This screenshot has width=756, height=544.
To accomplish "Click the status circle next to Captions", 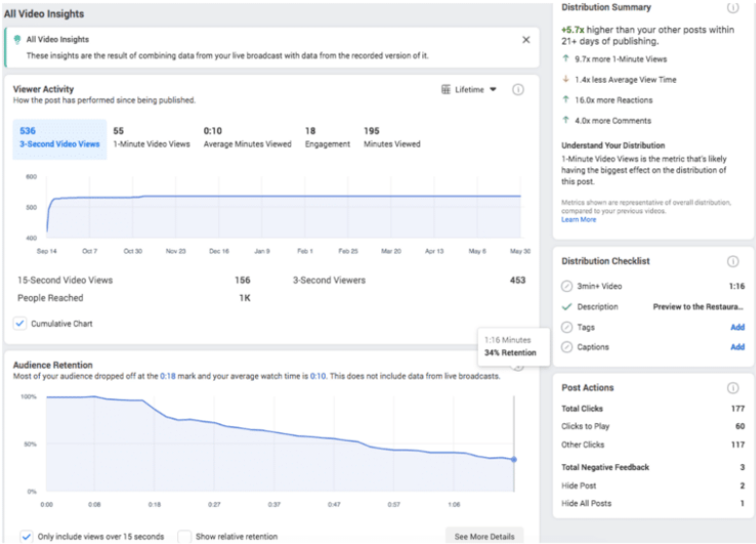I will 567,347.
